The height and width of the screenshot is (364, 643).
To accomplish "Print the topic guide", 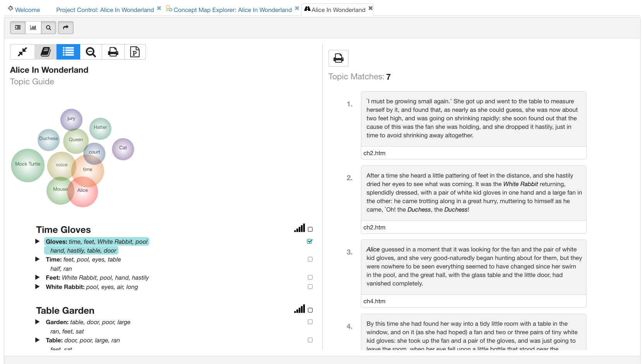I will (113, 52).
